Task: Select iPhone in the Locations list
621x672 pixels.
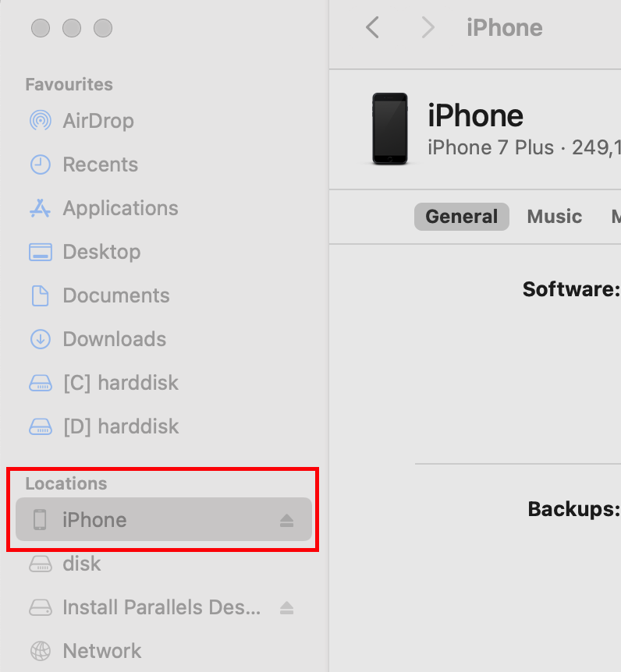Action: 94,520
